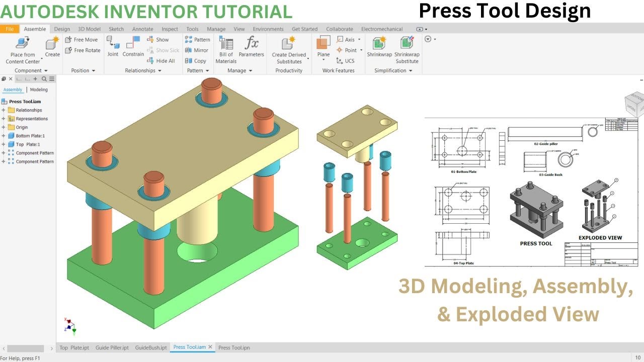The width and height of the screenshot is (644, 362).
Task: Close the Press Tool.iam document tab
Action: [210, 347]
